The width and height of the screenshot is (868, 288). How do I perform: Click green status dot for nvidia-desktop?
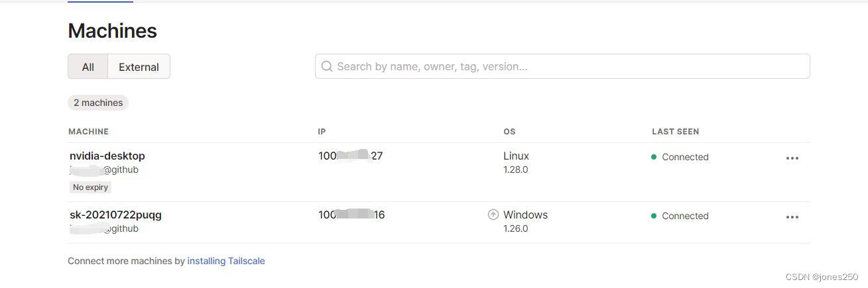tap(654, 157)
